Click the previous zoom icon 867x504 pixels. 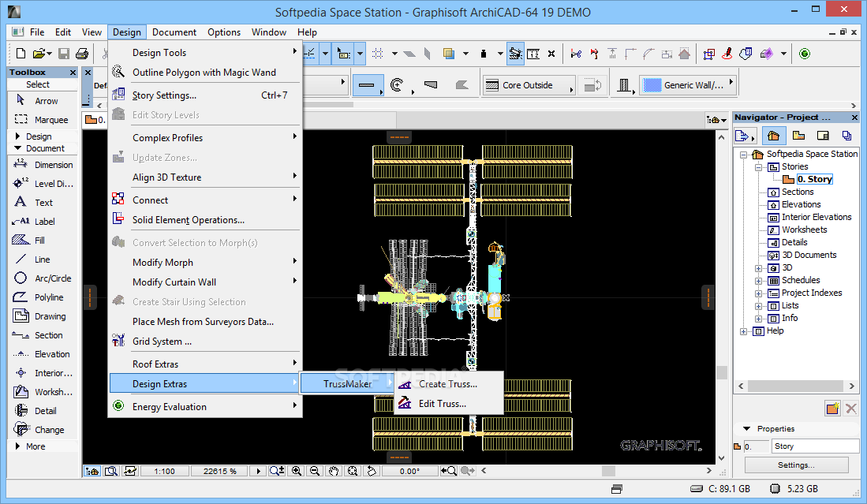click(x=448, y=471)
